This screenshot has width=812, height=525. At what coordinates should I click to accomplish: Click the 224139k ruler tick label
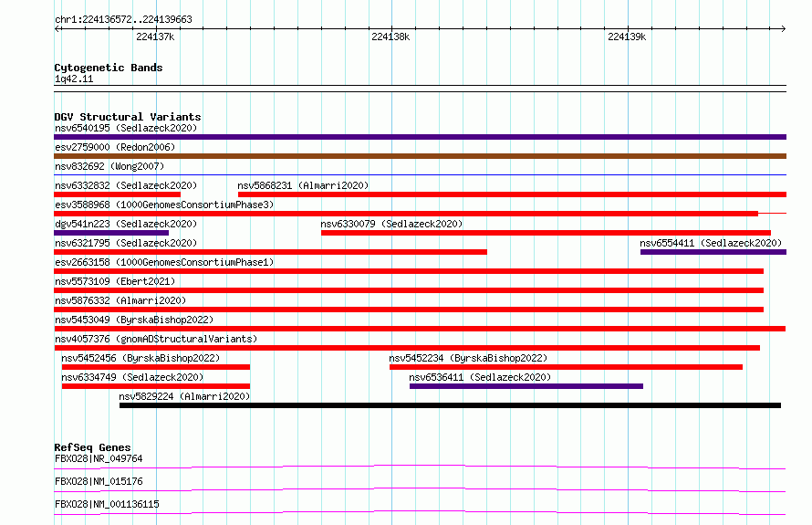(627, 37)
